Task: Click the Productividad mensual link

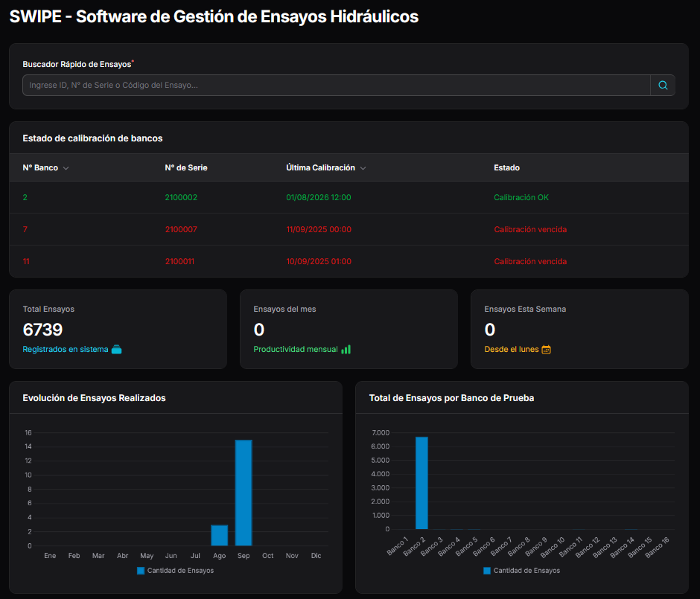Action: (296, 349)
